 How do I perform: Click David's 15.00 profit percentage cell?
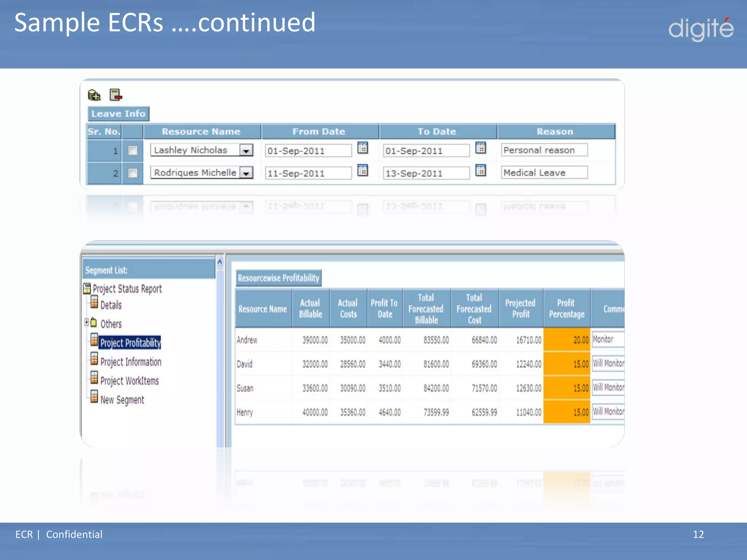(566, 364)
